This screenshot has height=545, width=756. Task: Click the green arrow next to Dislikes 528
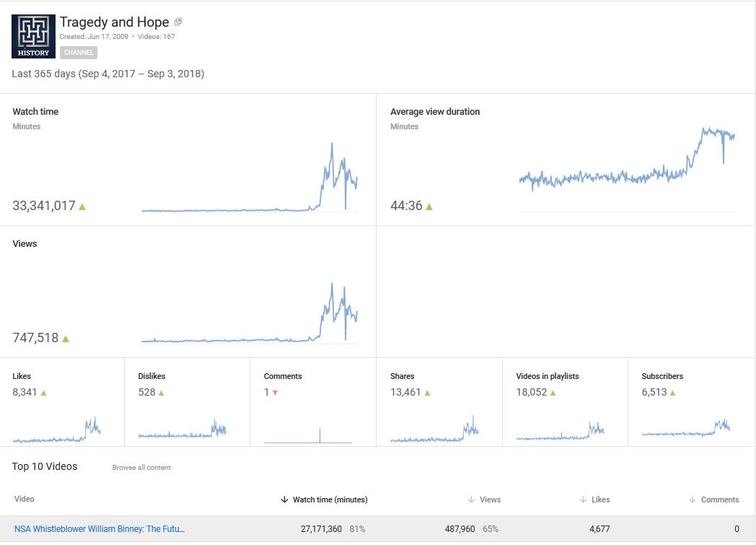[x=162, y=392]
